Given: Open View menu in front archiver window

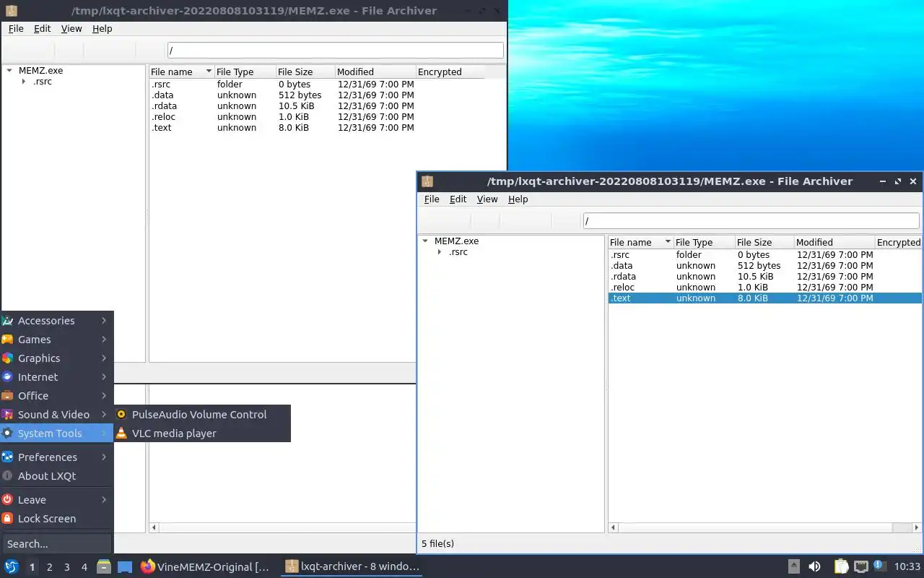Looking at the screenshot, I should click(x=487, y=199).
